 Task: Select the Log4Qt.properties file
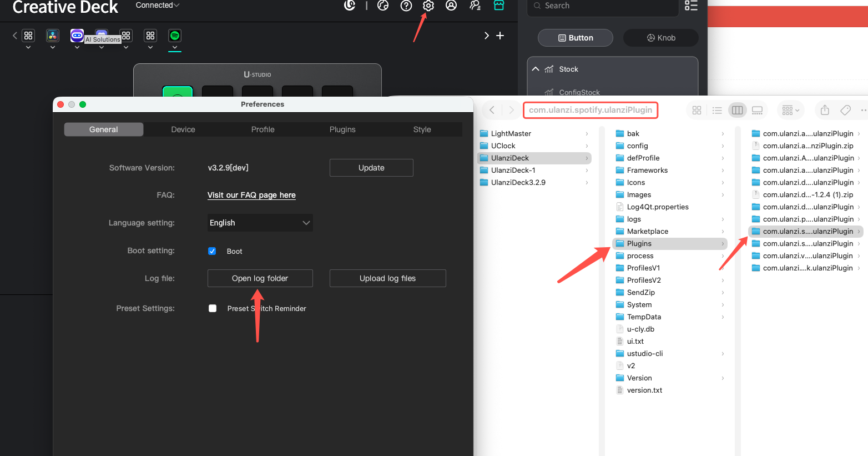(x=670, y=207)
